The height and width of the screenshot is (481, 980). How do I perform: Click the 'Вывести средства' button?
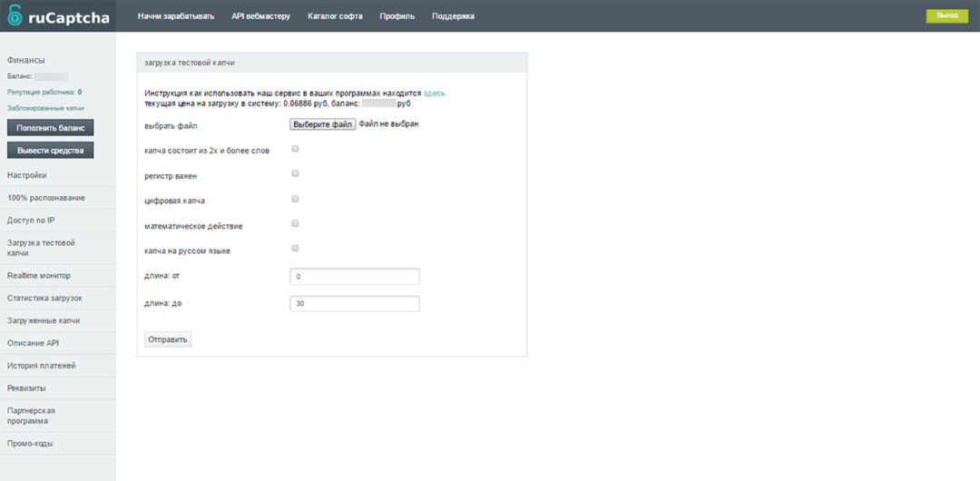pyautogui.click(x=51, y=151)
